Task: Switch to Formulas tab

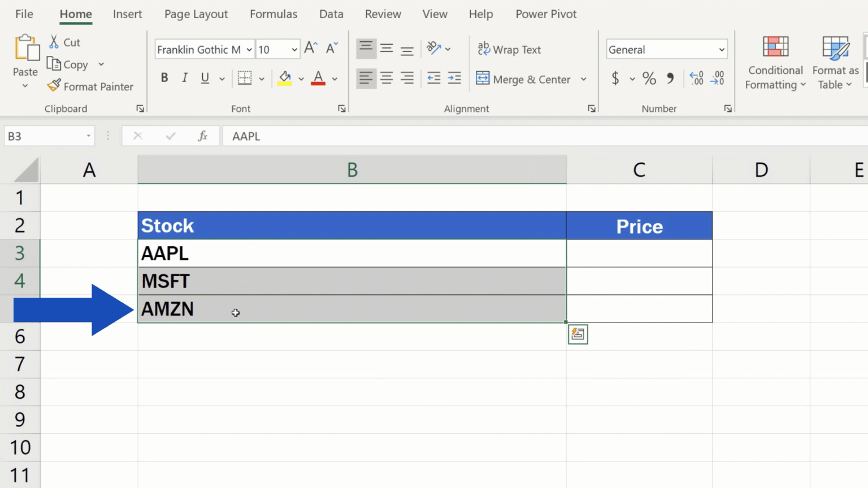Action: tap(274, 14)
